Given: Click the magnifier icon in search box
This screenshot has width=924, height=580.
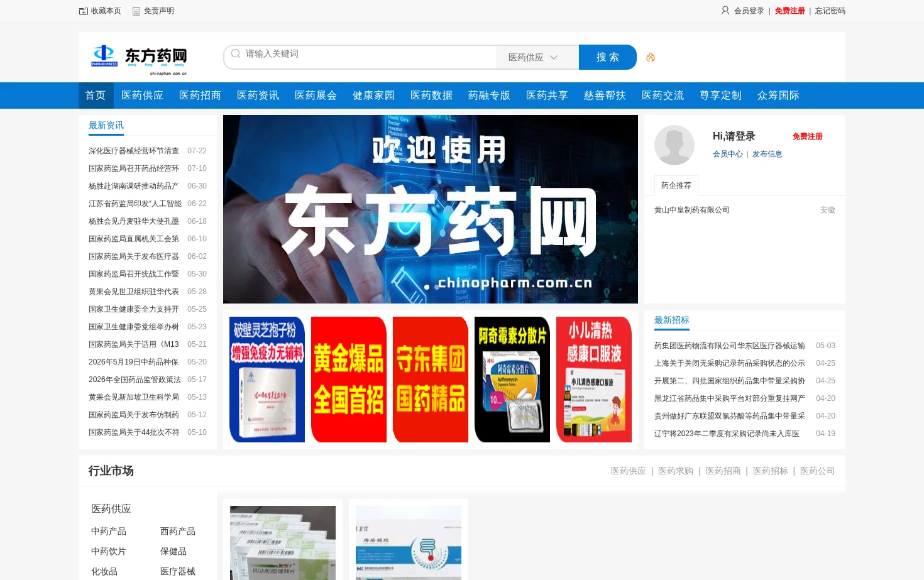Looking at the screenshot, I should (x=236, y=53).
